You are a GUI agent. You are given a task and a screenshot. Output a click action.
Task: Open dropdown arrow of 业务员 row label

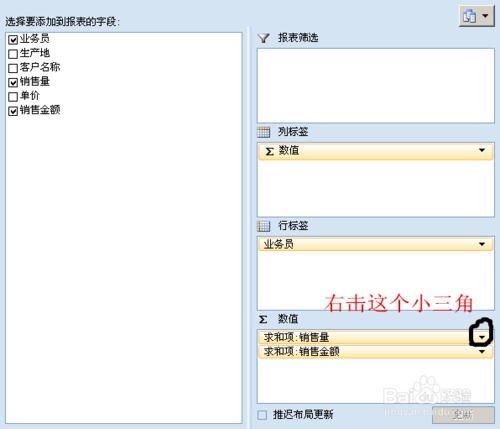(x=482, y=244)
